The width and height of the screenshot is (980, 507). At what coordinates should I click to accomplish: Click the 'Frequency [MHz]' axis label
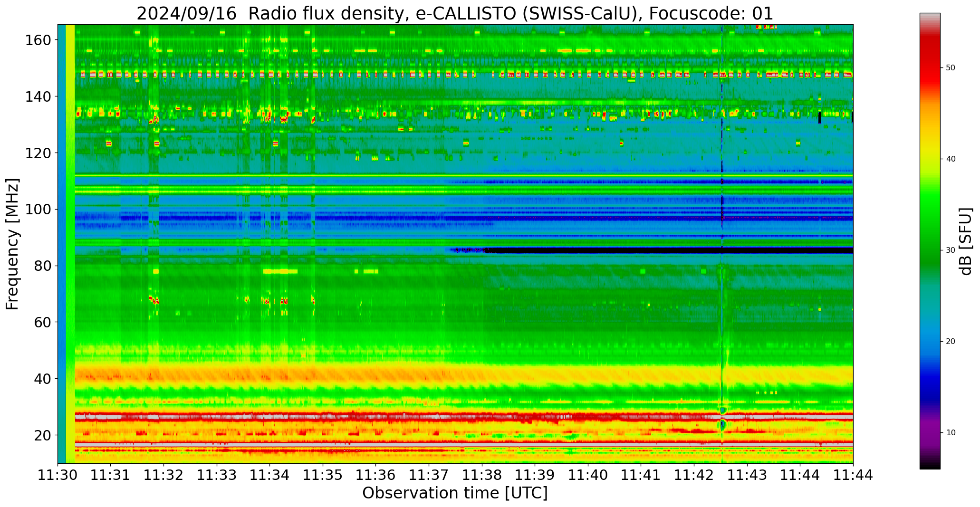tap(13, 244)
